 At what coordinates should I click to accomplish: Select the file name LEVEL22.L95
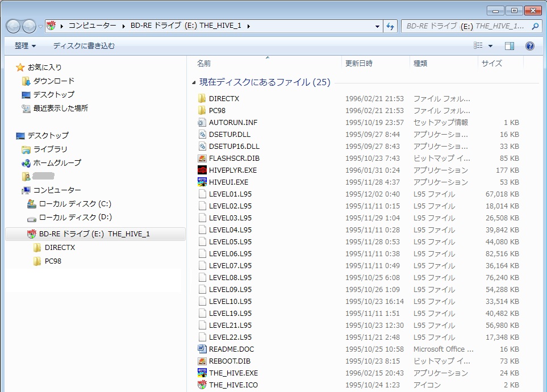(230, 337)
